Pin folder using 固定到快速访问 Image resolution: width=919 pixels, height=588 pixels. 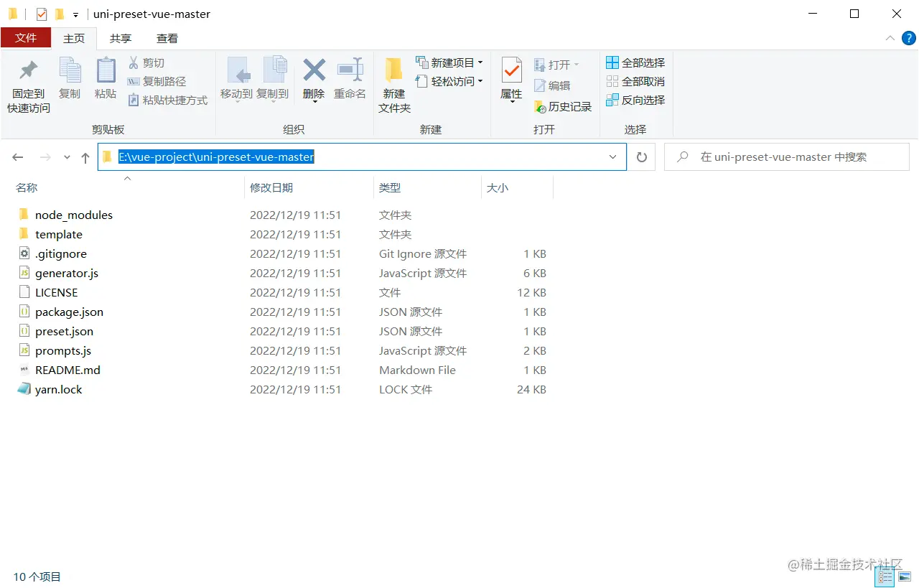(x=27, y=80)
